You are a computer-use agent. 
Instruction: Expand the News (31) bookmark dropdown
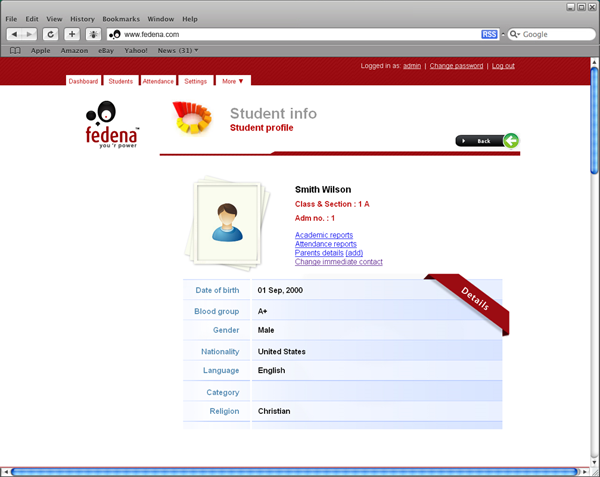pos(178,50)
